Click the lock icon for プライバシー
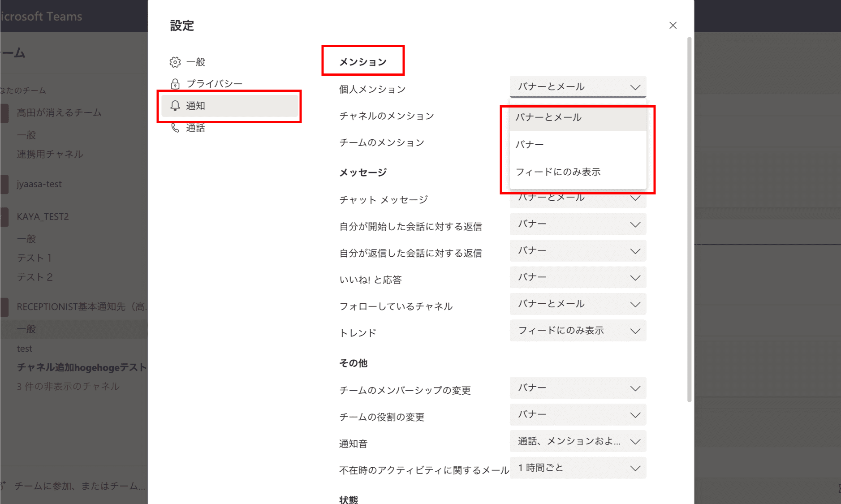The width and height of the screenshot is (841, 504). tap(175, 84)
